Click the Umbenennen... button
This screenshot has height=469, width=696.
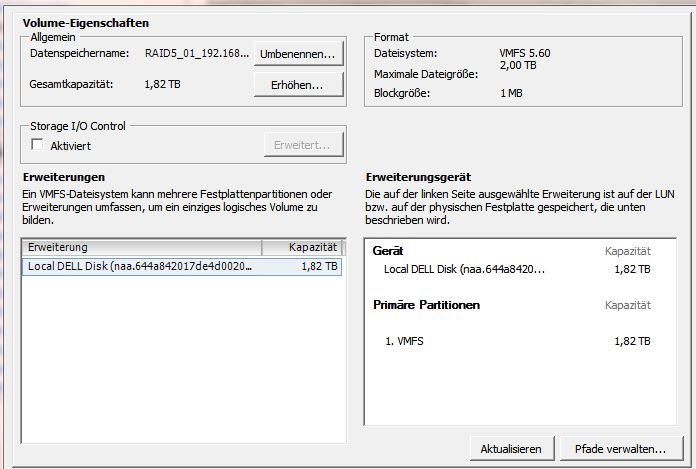299,52
